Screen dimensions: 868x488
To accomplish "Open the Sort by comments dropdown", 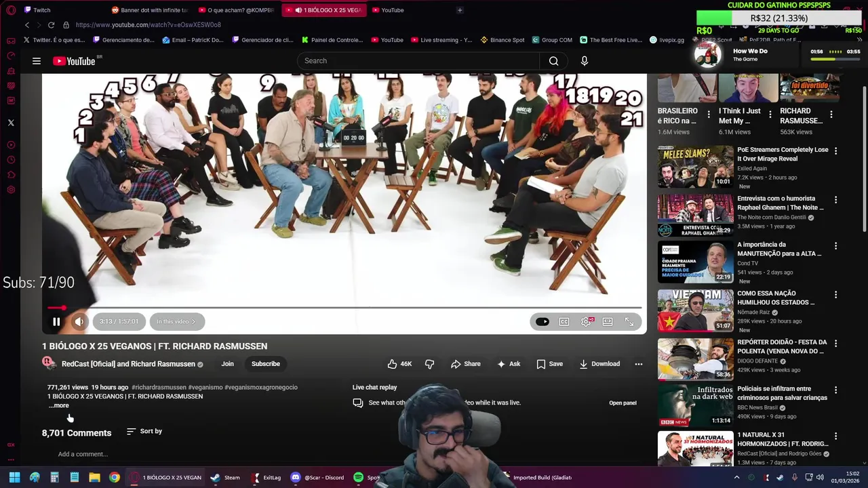I will pyautogui.click(x=144, y=431).
